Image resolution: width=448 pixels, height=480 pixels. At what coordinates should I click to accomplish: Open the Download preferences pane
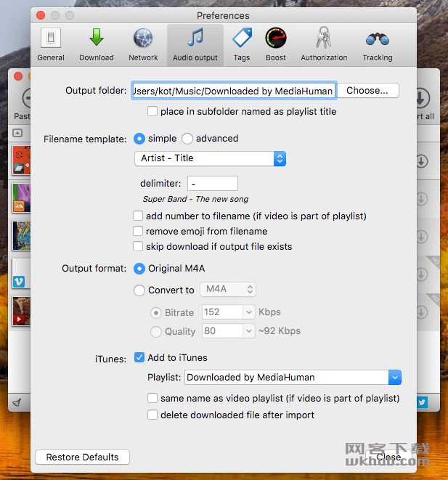point(97,45)
